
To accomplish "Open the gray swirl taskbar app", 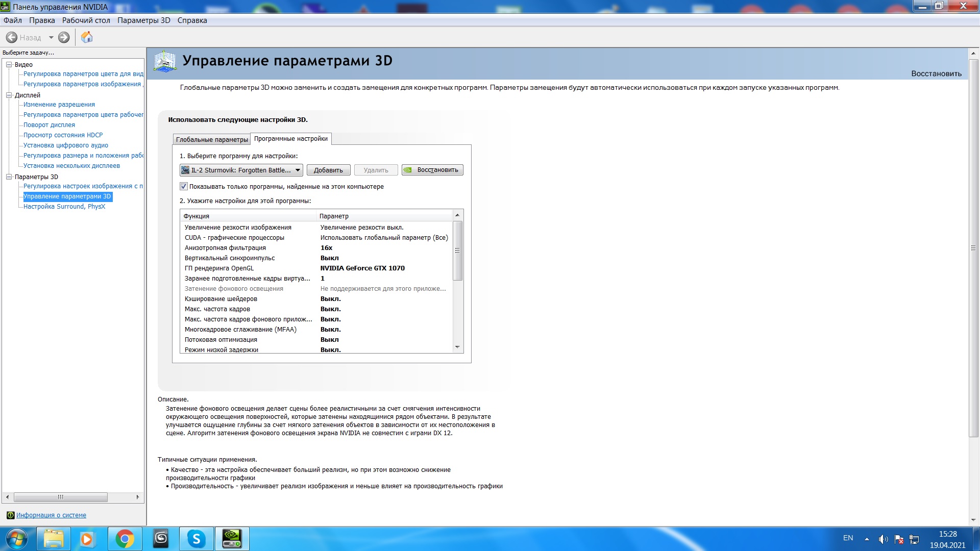I will 161,539.
